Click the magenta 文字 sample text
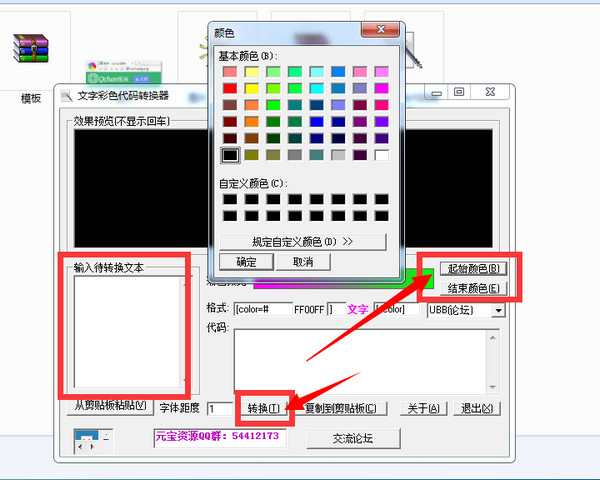600x480 pixels. 358,309
